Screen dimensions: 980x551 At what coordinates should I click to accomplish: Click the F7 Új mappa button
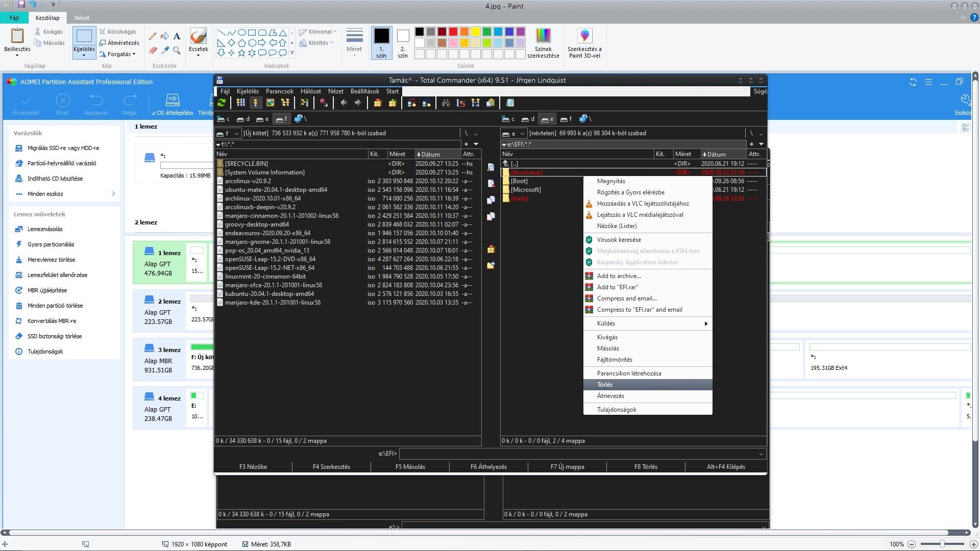(x=567, y=466)
